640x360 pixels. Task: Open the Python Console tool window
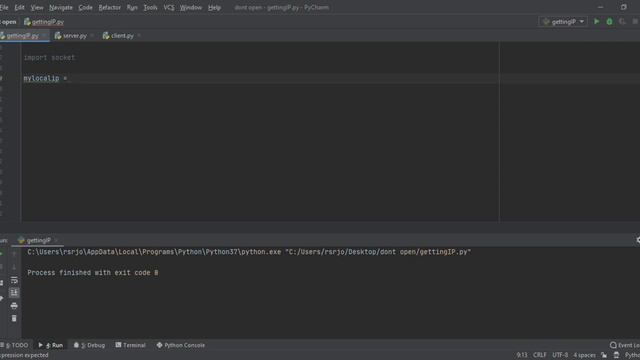(181, 345)
